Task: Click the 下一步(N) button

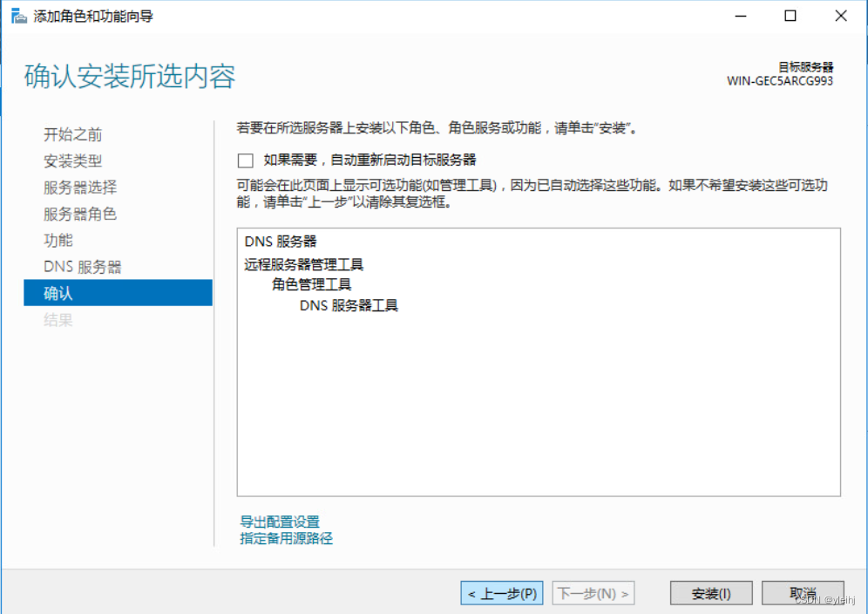Action: [x=593, y=592]
